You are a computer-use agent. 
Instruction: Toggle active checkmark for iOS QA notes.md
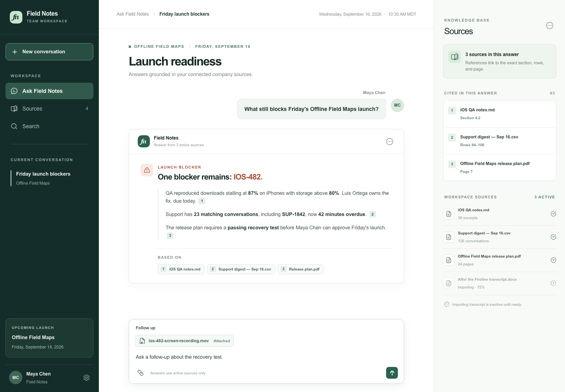pos(553,214)
